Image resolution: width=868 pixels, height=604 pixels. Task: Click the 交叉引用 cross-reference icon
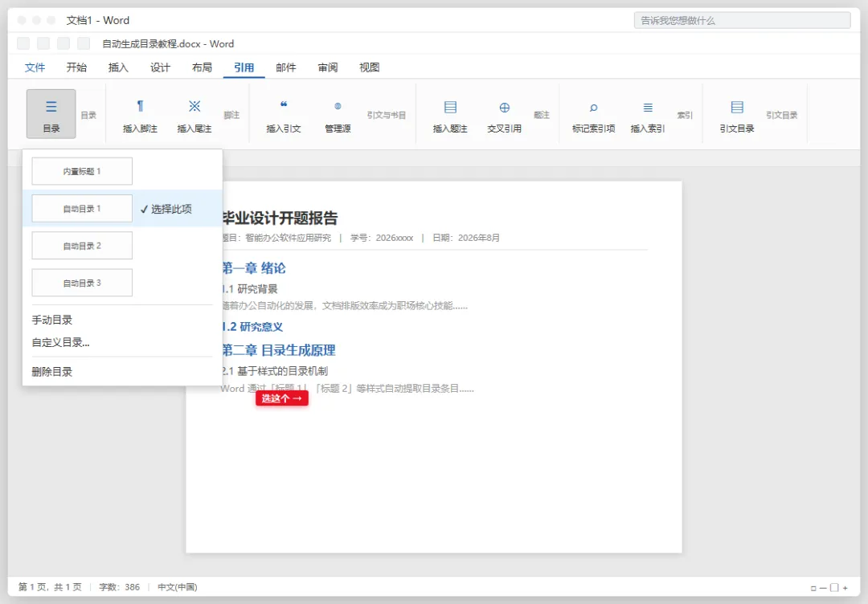[x=504, y=108]
